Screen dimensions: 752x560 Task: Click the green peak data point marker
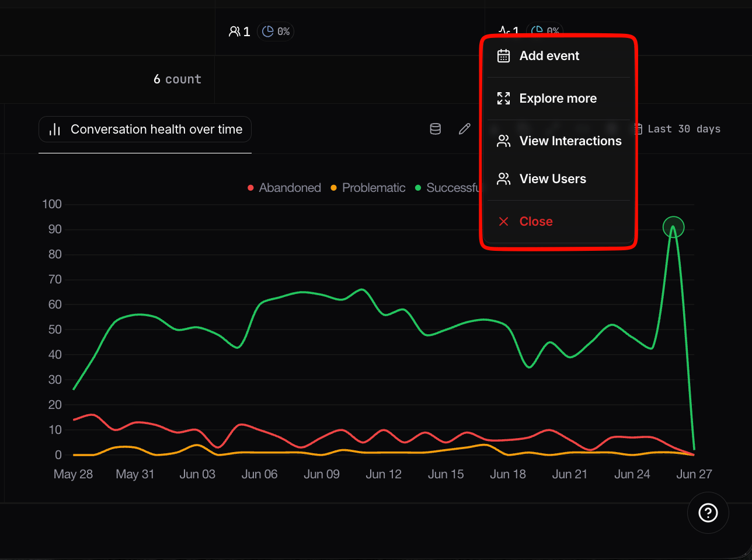coord(674,227)
